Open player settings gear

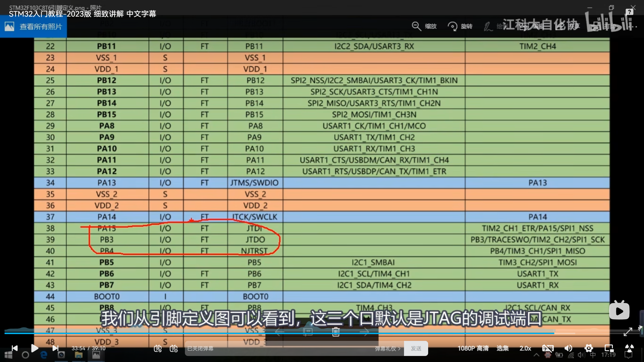(x=588, y=348)
